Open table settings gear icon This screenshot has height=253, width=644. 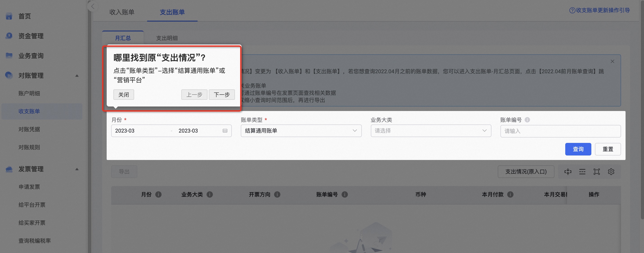611,172
